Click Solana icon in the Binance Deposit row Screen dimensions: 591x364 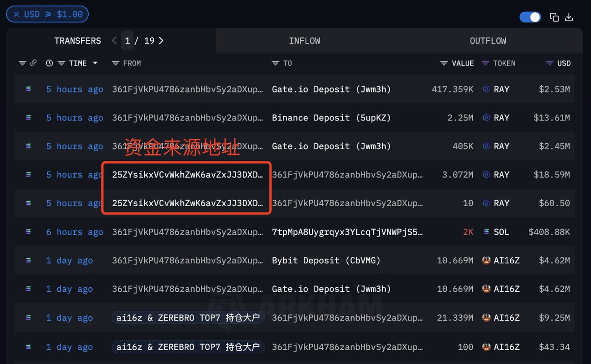pos(28,118)
